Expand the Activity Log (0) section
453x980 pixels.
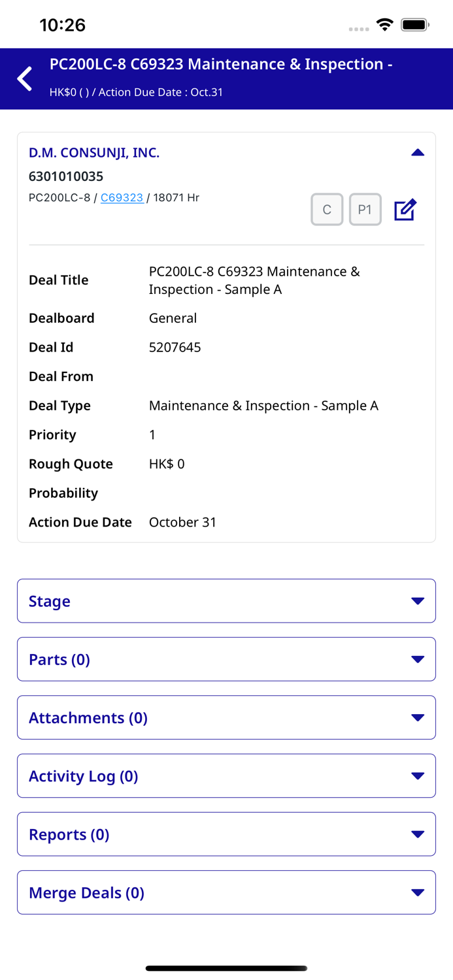418,776
